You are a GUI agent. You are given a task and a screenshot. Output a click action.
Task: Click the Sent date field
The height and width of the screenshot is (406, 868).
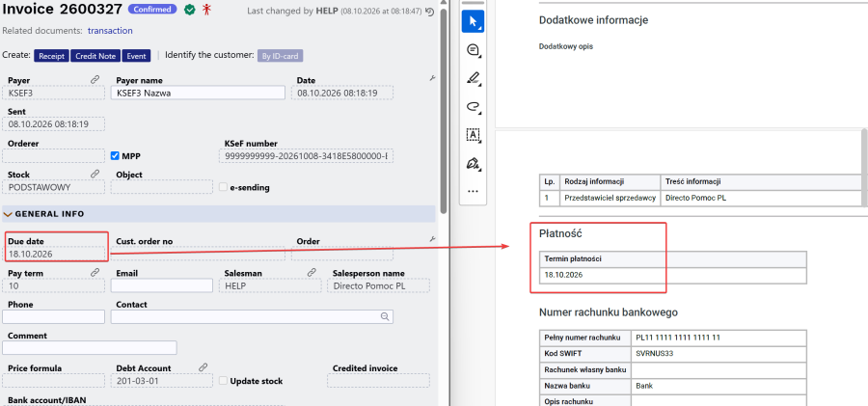coord(54,124)
